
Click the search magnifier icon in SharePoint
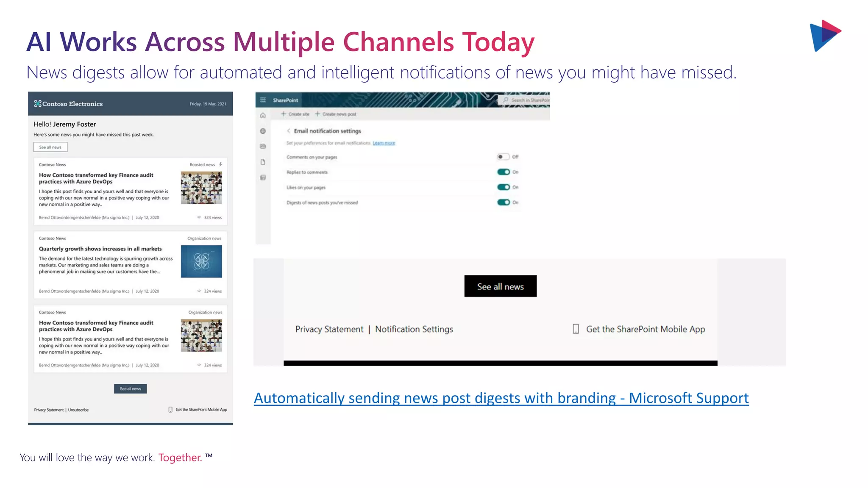(x=506, y=100)
